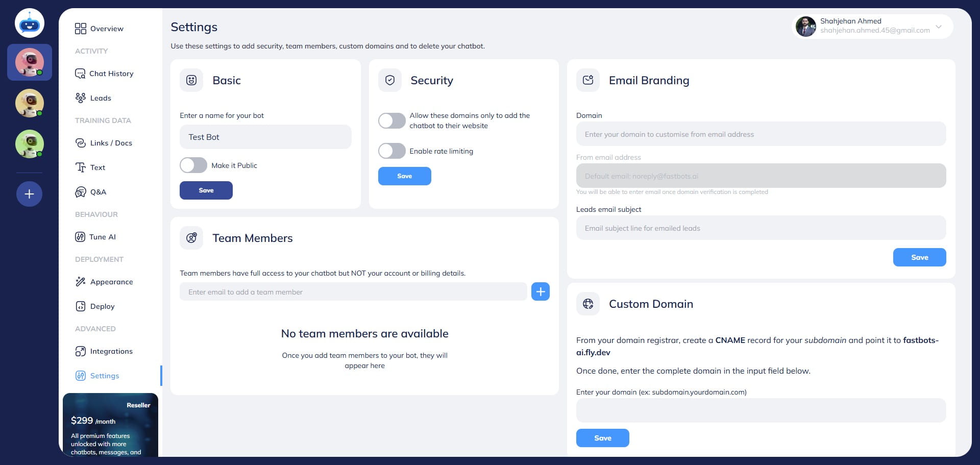Click the Chat History icon
The image size is (980, 465).
pyautogui.click(x=80, y=74)
